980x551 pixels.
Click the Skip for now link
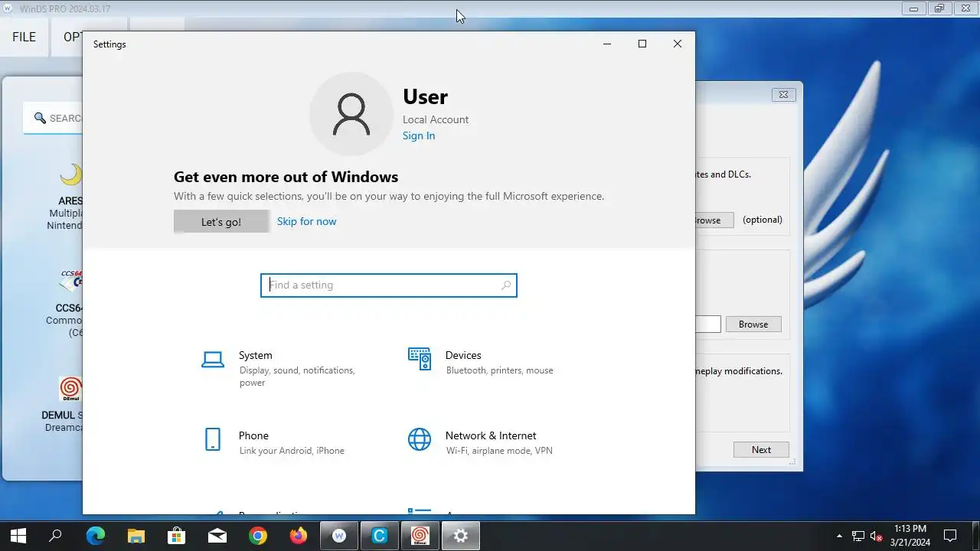(306, 221)
